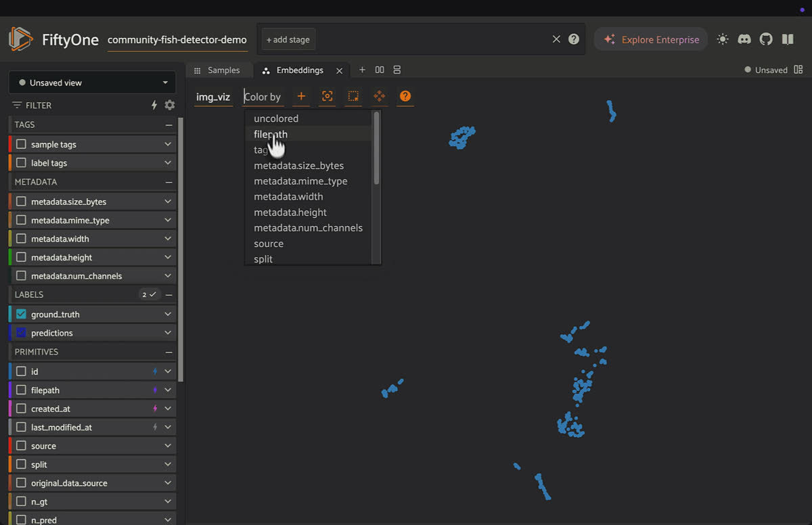The width and height of the screenshot is (812, 525).
Task: Click the orange plus embeddings button
Action: [x=301, y=96]
